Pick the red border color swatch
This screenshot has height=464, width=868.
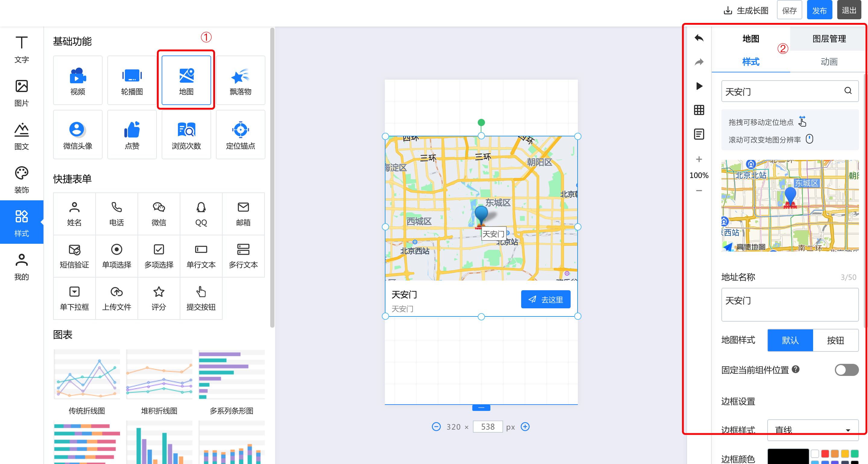825,453
